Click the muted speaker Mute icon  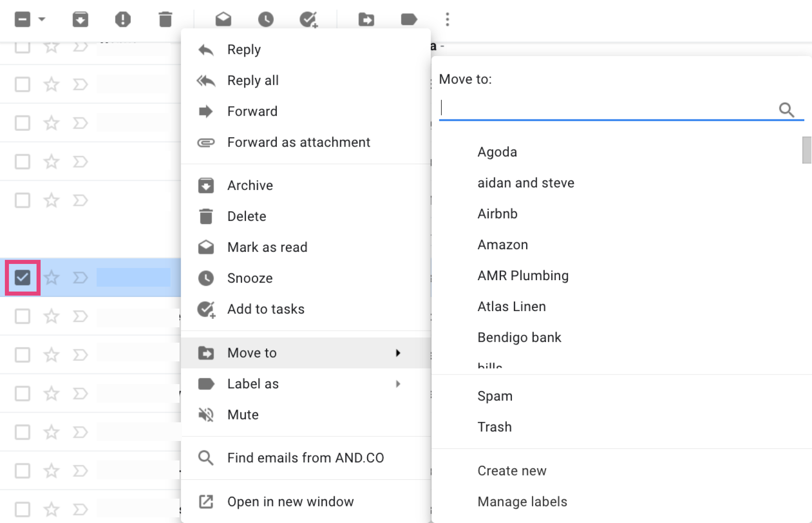(206, 415)
